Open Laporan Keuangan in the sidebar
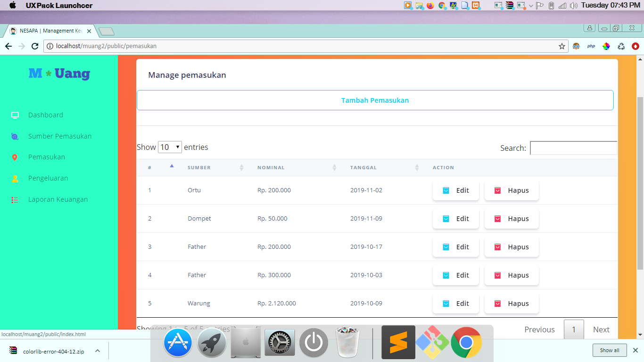 coord(58,199)
